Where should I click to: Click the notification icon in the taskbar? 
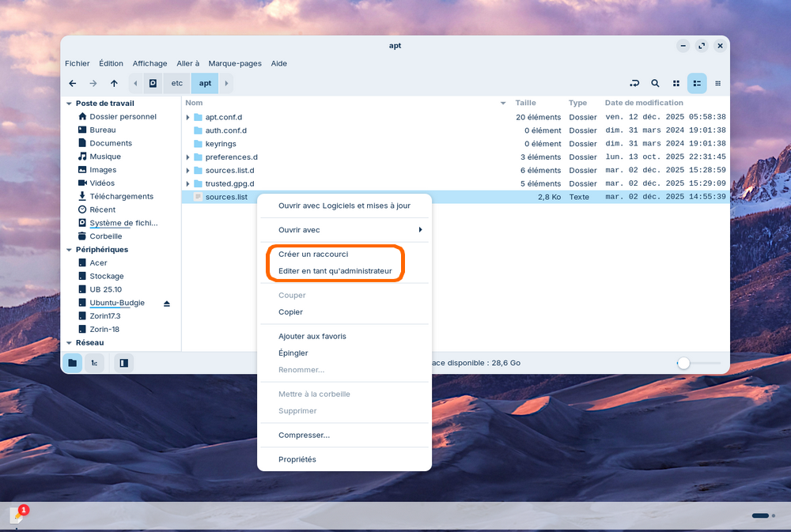click(x=17, y=515)
